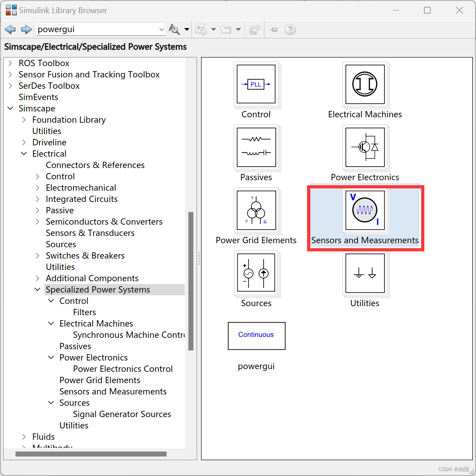Select Power Electronics Control tree item
The image size is (476, 476).
[x=123, y=369]
